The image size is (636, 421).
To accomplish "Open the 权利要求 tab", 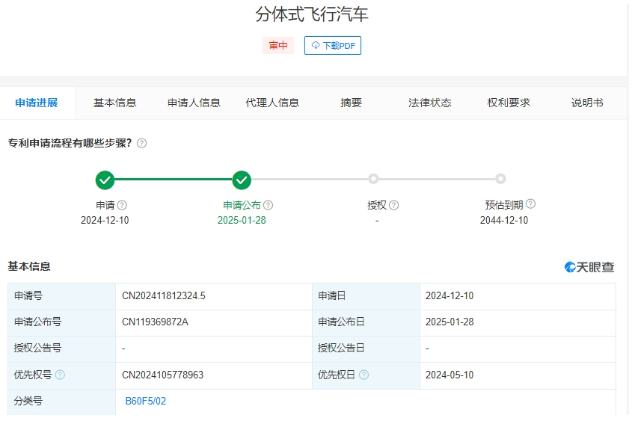I will [508, 103].
